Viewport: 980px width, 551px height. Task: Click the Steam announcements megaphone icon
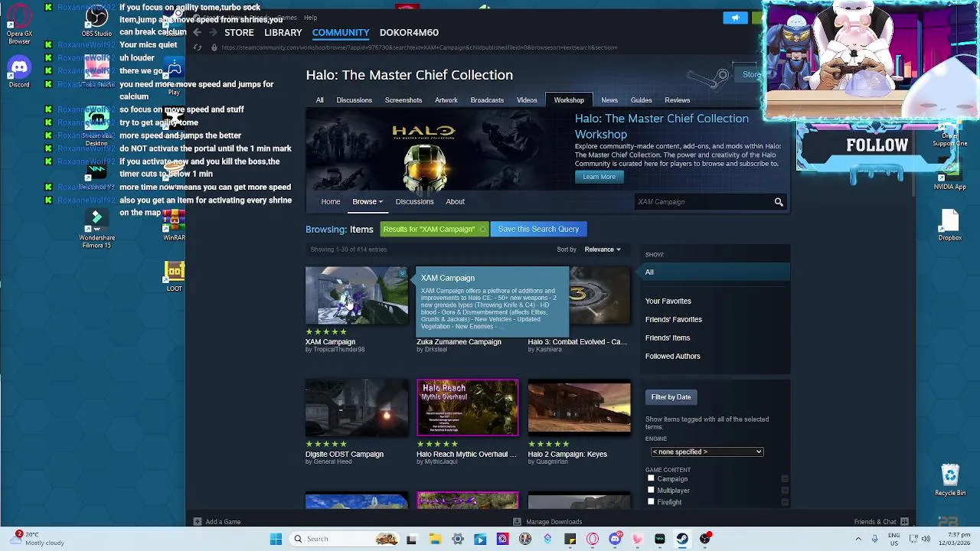[735, 18]
